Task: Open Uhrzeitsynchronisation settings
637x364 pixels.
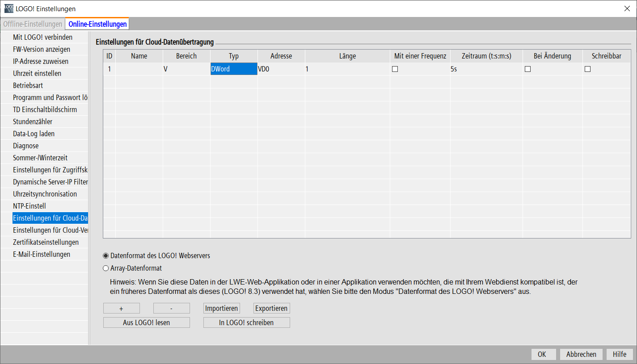Action: click(44, 194)
